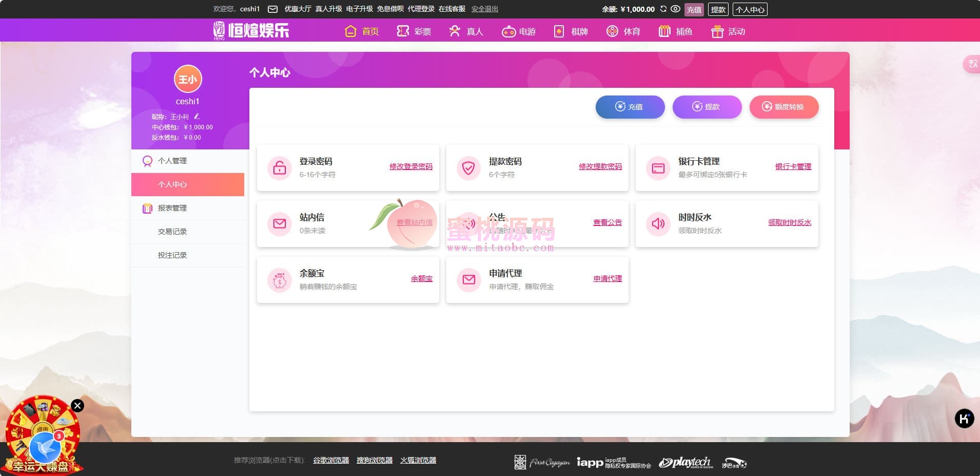This screenshot has width=980, height=476.
Task: Click the mail envelope icon in top bar
Action: click(x=273, y=9)
